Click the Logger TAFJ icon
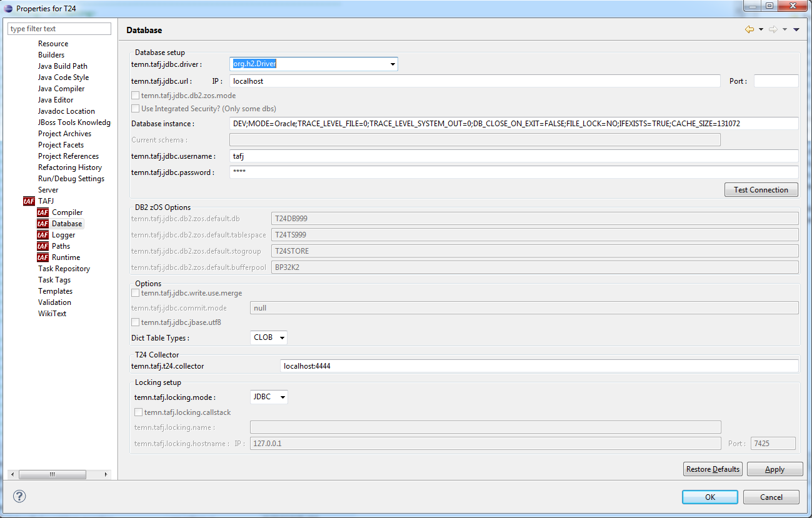The width and height of the screenshot is (812, 518). (43, 235)
